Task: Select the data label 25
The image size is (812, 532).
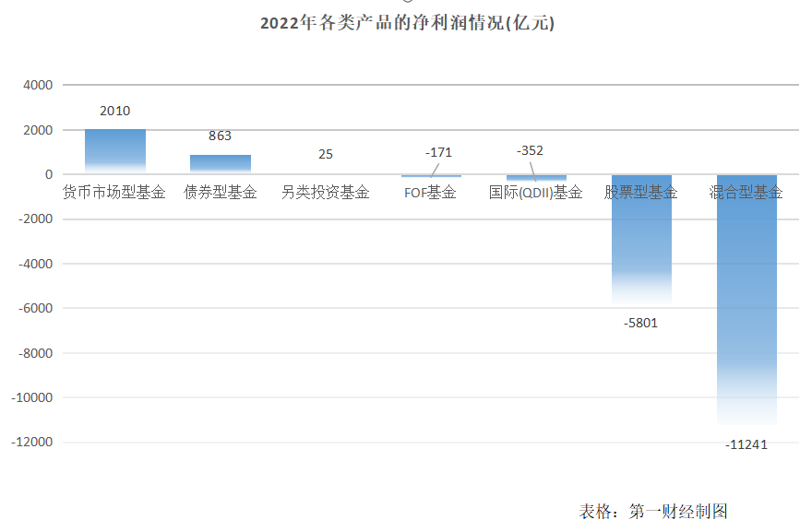Action: click(x=326, y=154)
